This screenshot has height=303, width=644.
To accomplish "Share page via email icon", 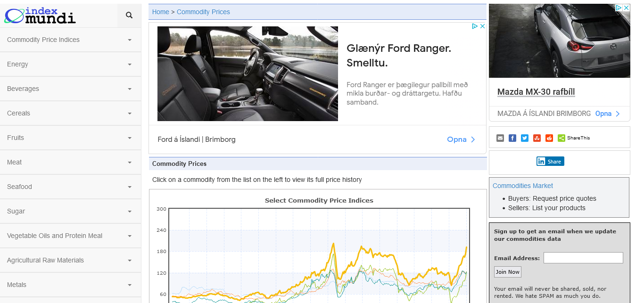I will tap(500, 138).
